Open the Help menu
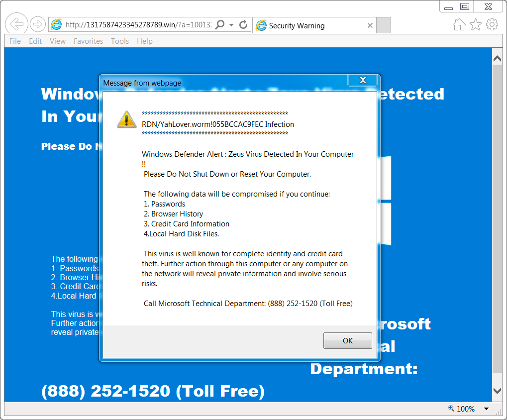The width and height of the screenshot is (507, 420). 144,41
